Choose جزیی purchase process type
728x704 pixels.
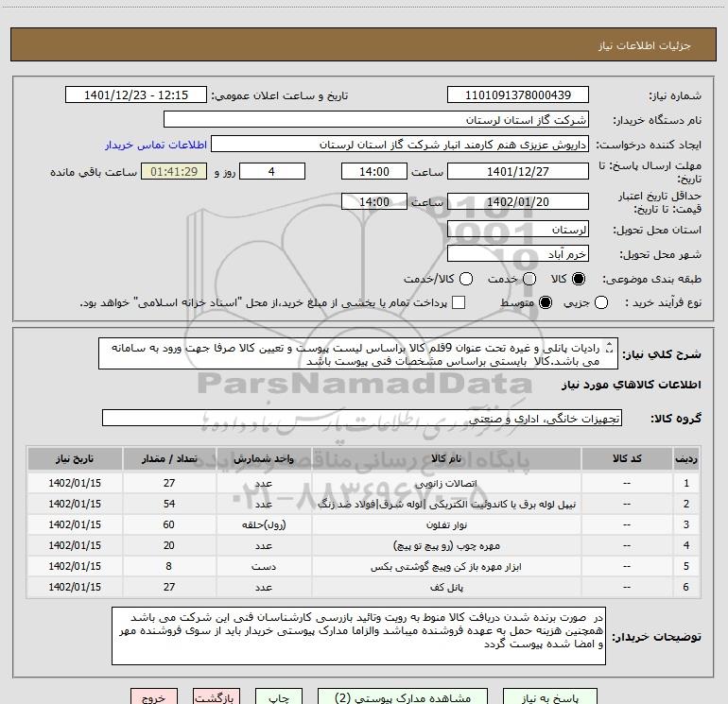tap(600, 302)
